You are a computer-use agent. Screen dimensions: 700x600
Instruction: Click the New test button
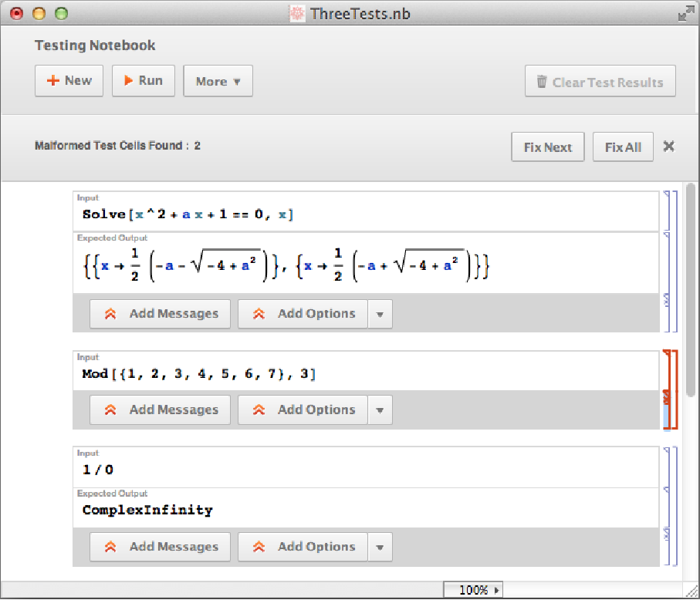pos(69,81)
